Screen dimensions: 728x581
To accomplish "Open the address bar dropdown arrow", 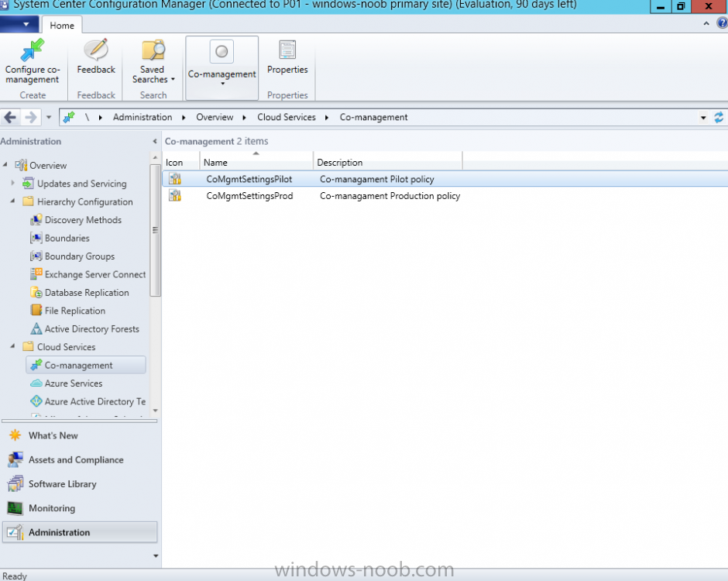I will (x=703, y=118).
